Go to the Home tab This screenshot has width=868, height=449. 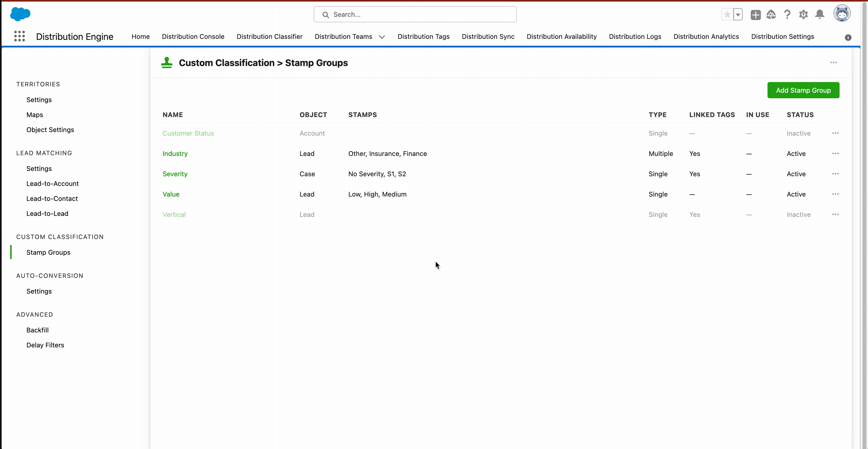pyautogui.click(x=141, y=36)
